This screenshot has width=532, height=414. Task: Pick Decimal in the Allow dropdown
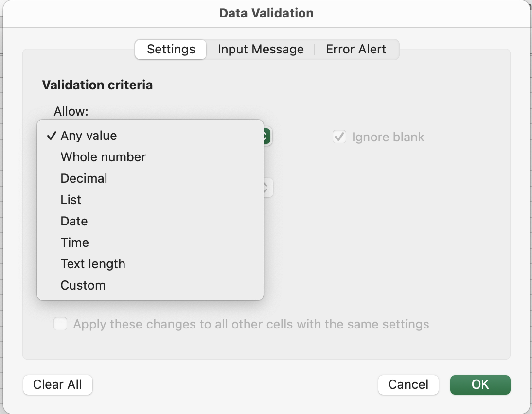pos(84,178)
